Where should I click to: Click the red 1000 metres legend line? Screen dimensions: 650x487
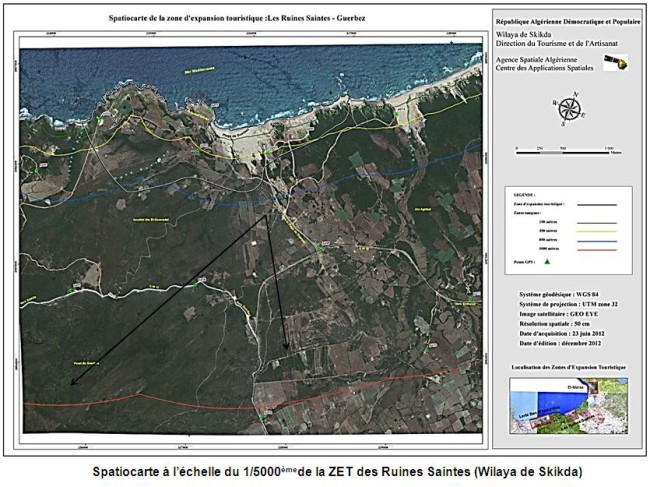click(x=596, y=248)
